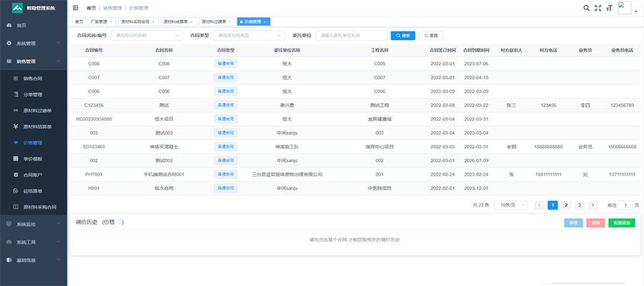
Task: Select the contract number C007 cell
Action: point(94,77)
